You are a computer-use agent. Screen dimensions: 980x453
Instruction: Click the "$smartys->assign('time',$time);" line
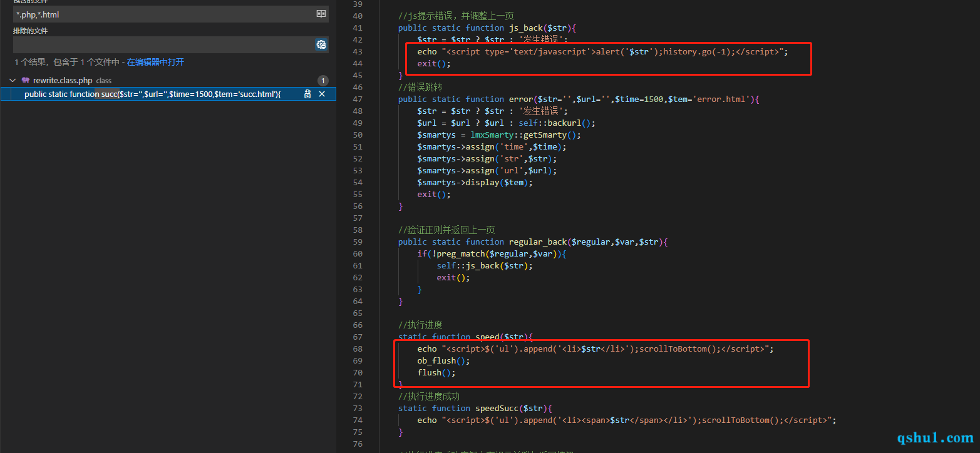pos(492,146)
